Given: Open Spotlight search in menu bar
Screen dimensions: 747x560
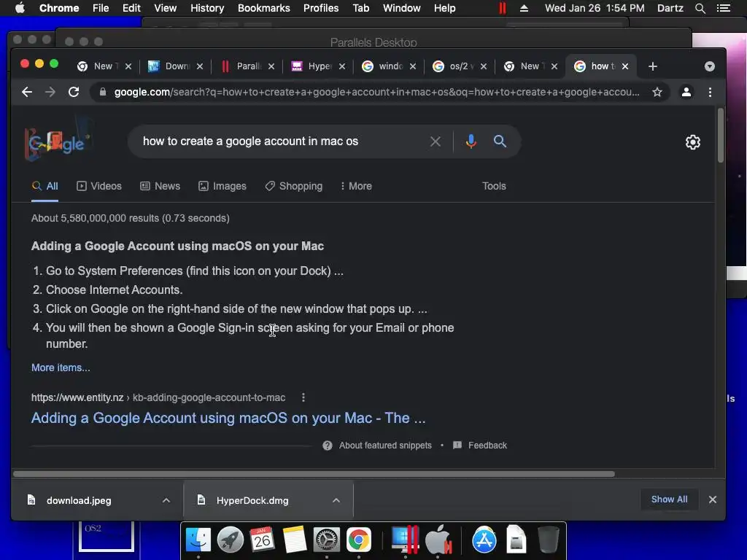Looking at the screenshot, I should [x=700, y=8].
